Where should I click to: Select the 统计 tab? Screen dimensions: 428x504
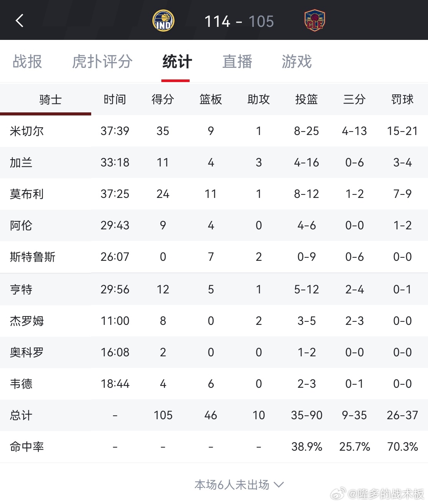click(x=177, y=62)
